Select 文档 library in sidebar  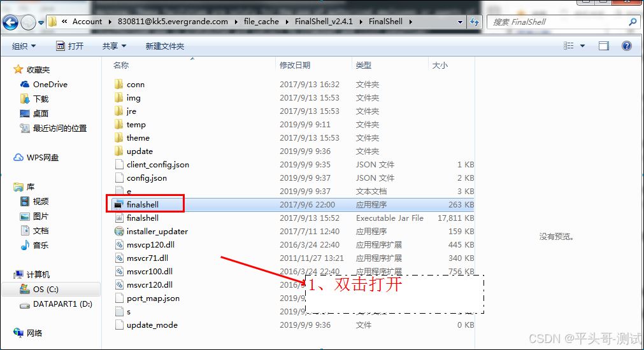point(34,230)
